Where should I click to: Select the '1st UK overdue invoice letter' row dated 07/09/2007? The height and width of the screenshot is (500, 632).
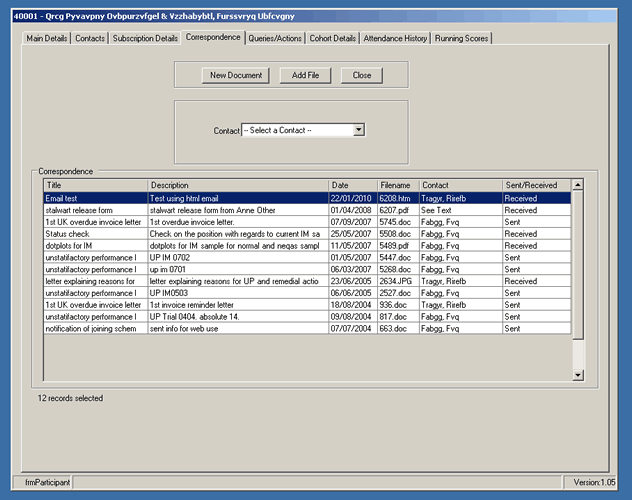(307, 222)
